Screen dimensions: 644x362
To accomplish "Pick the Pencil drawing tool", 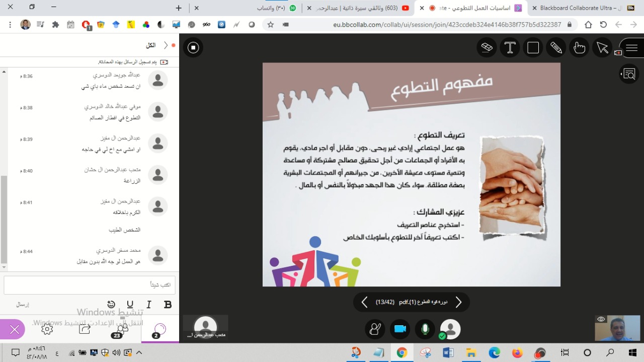I will coord(556,48).
